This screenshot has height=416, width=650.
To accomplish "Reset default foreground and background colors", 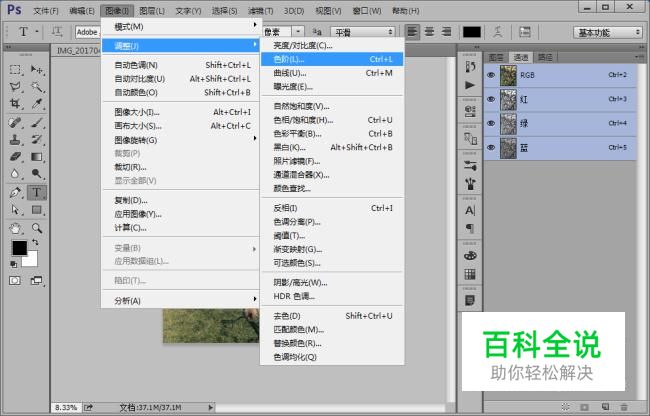I will click(14, 264).
